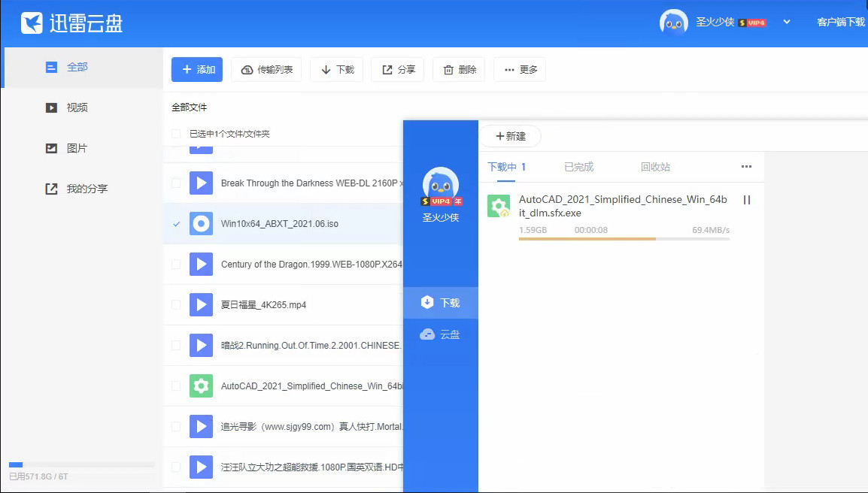Click the Break Through the Darkness video icon
The width and height of the screenshot is (868, 493).
[201, 183]
